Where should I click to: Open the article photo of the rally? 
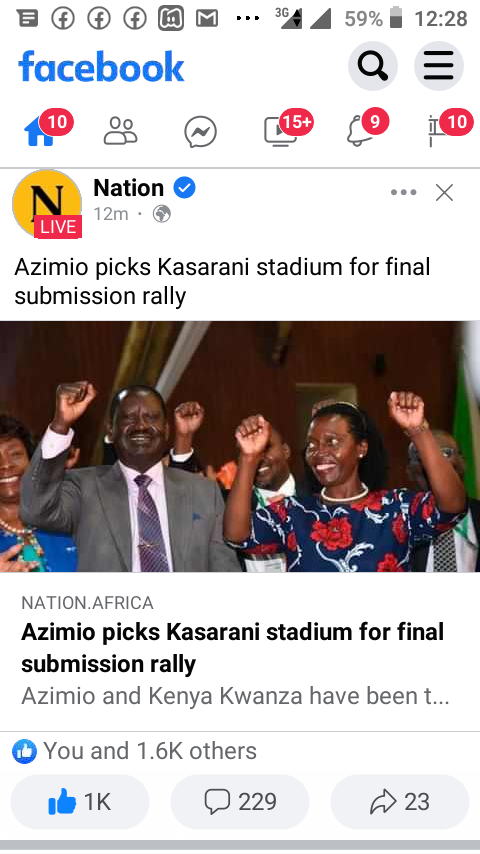[x=240, y=446]
